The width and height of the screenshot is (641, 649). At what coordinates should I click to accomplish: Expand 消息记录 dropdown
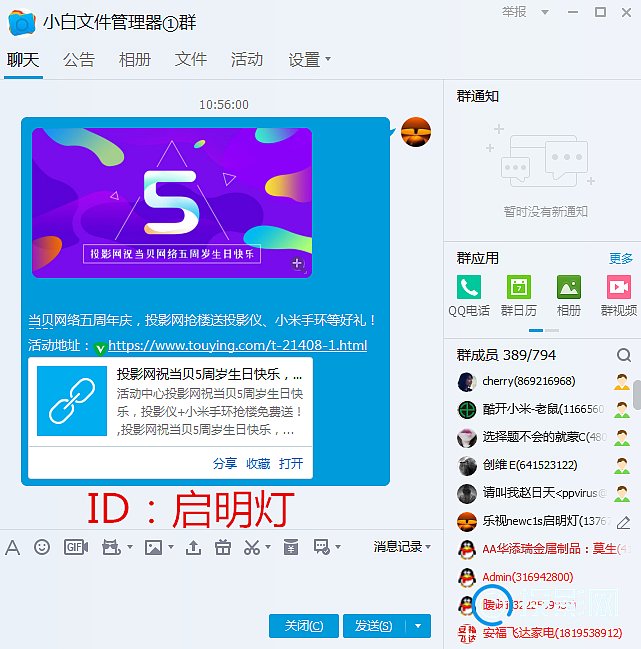pyautogui.click(x=428, y=547)
